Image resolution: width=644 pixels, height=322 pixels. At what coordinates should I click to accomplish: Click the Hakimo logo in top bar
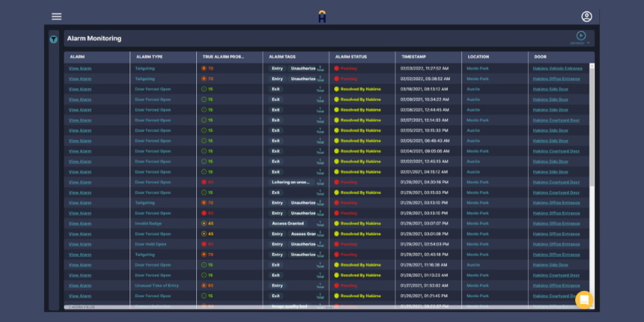(x=322, y=16)
